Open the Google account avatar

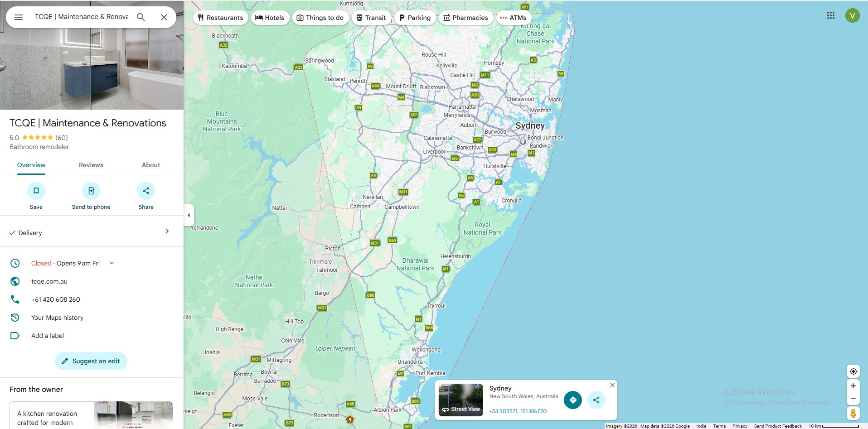point(853,15)
